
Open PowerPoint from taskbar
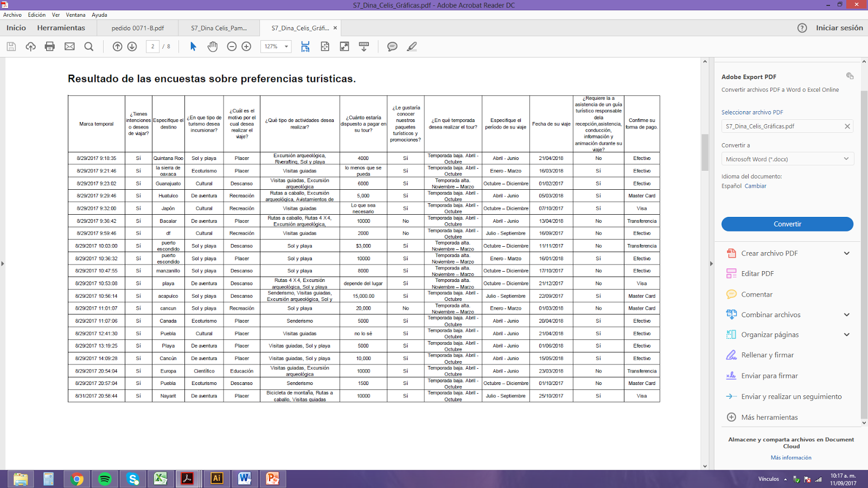272,479
